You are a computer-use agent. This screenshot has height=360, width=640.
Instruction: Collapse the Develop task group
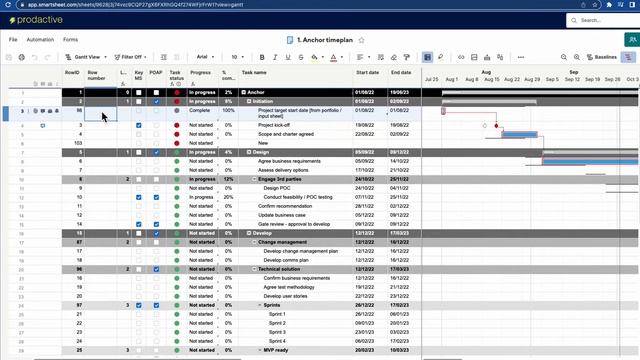[x=249, y=233]
